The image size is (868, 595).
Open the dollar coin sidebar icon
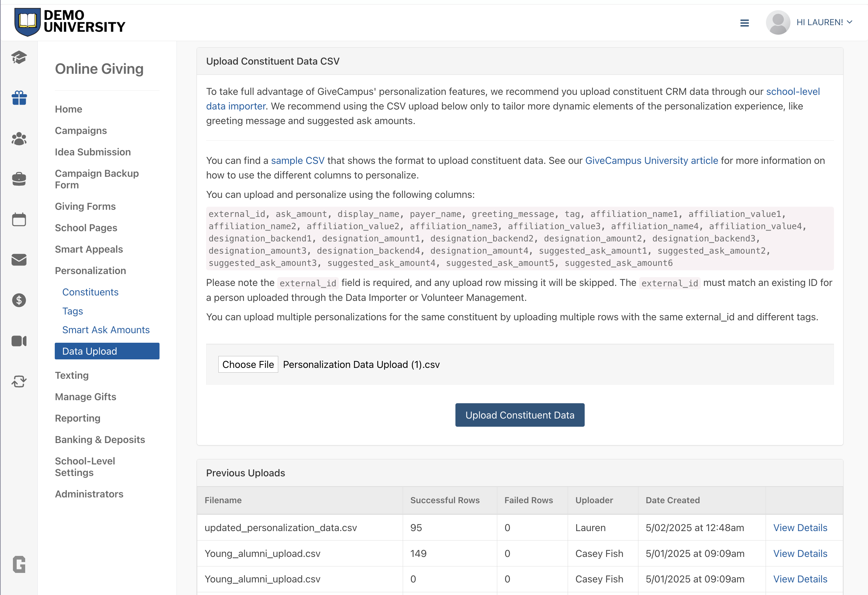pos(19,300)
